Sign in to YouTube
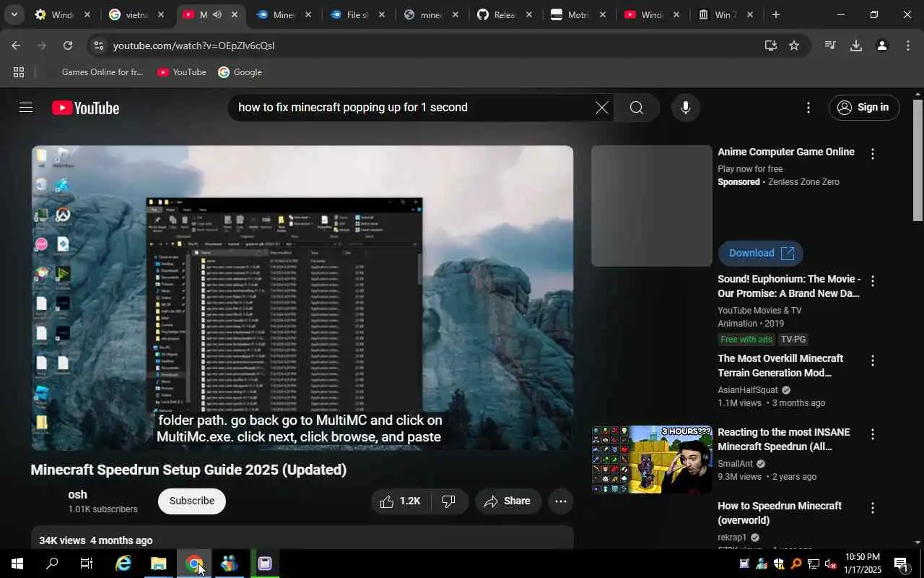This screenshot has width=924, height=578. 863,108
